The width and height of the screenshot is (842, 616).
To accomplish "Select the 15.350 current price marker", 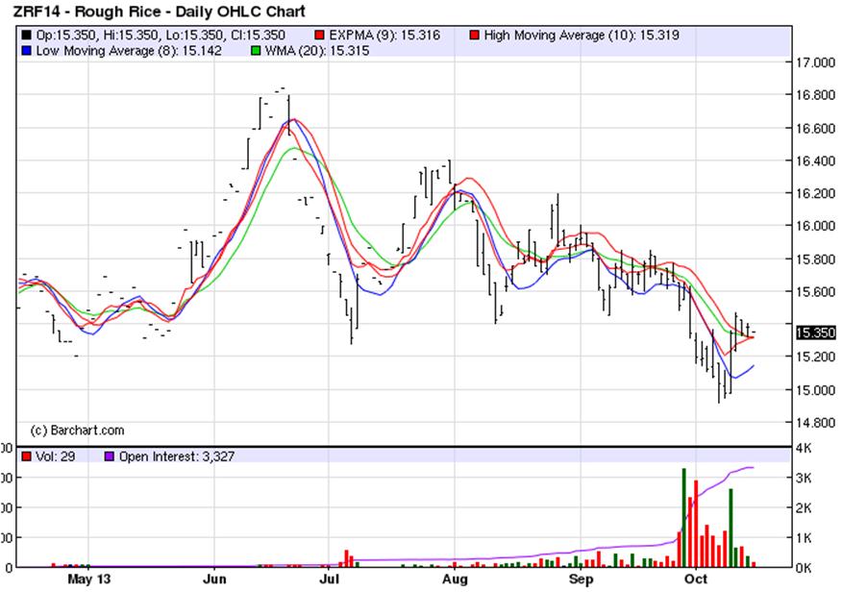I will pos(816,333).
